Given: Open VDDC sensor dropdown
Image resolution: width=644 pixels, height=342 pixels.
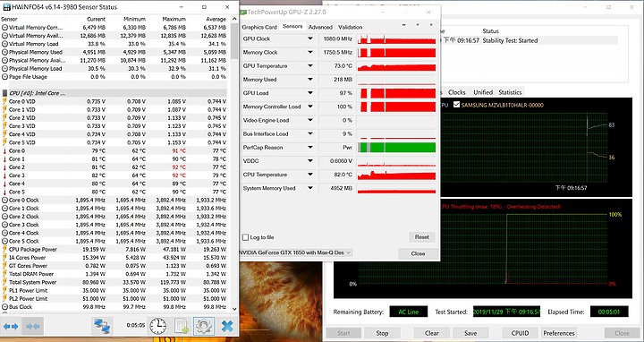Looking at the screenshot, I should coord(310,161).
